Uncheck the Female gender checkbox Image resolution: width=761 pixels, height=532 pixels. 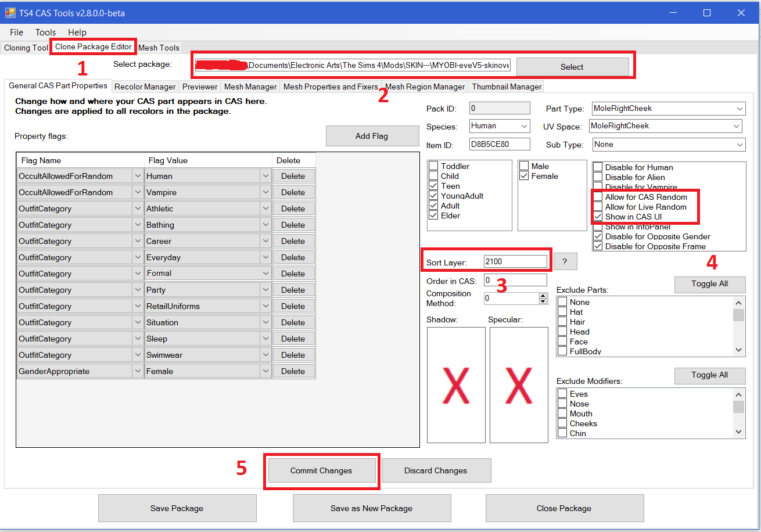(524, 176)
